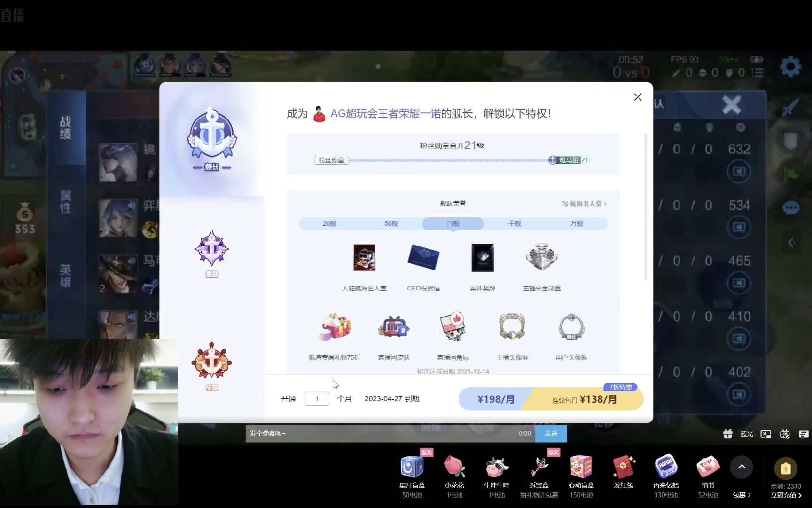This screenshot has height=508, width=812.
Task: Click the subscription months input field
Action: click(x=317, y=399)
